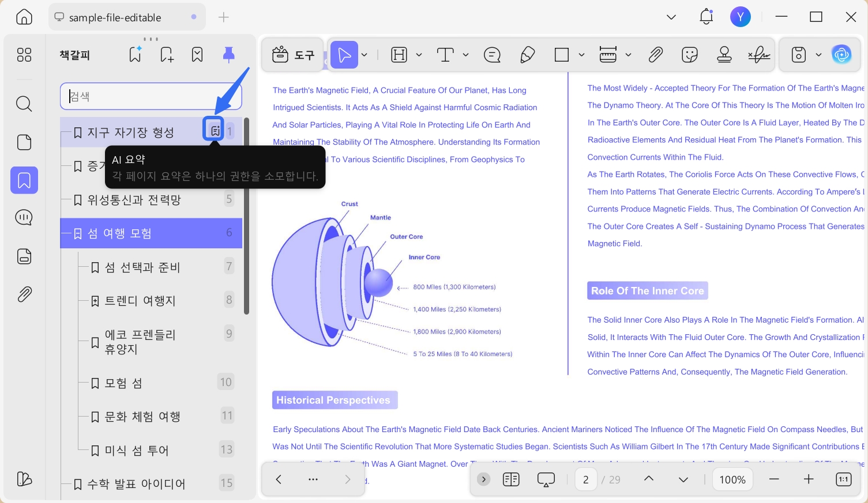Viewport: 868px width, 503px height.
Task: Open tab list dropdown chevron
Action: coord(671,17)
